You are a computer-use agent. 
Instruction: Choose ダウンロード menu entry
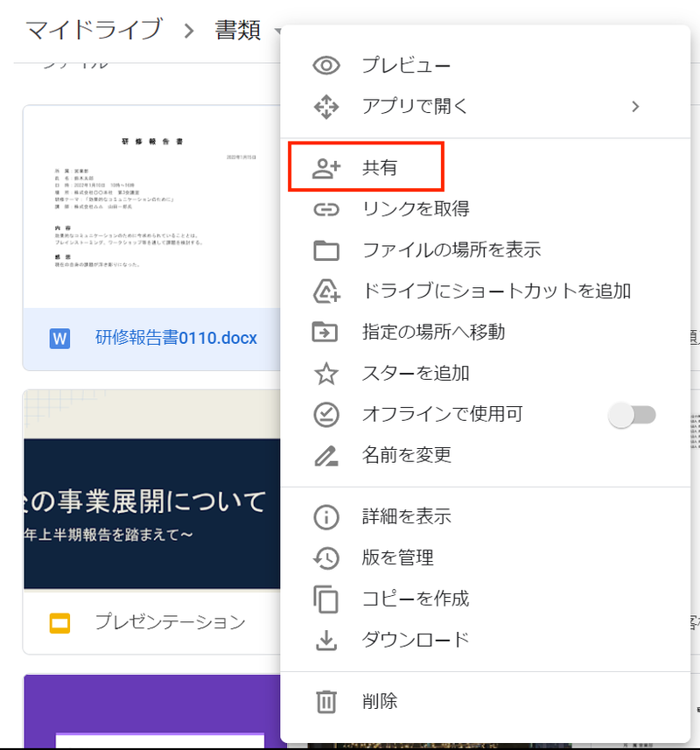click(x=485, y=641)
